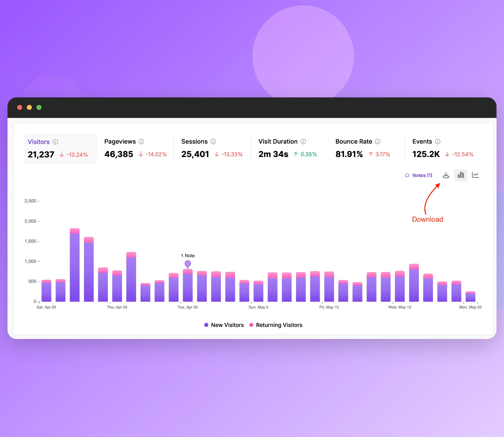Viewport: 504px width, 437px height.
Task: Click the Sat, Apr 20 axis label
Action: 46,307
